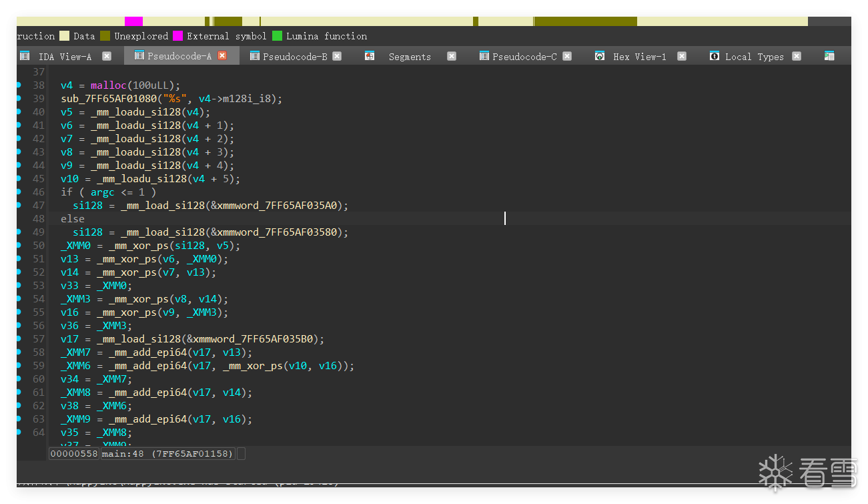
Task: Open the Pseudocode-B tab
Action: point(295,57)
